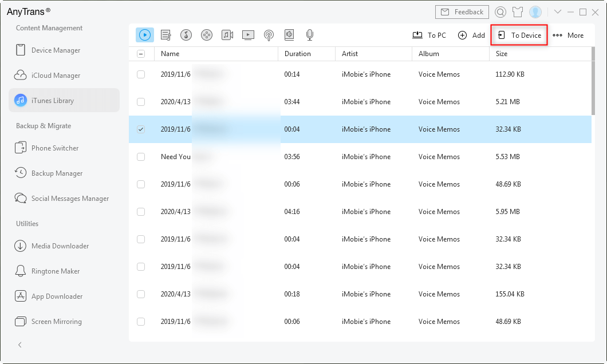Sort by the Duration column header
Image resolution: width=607 pixels, height=364 pixels.
306,54
